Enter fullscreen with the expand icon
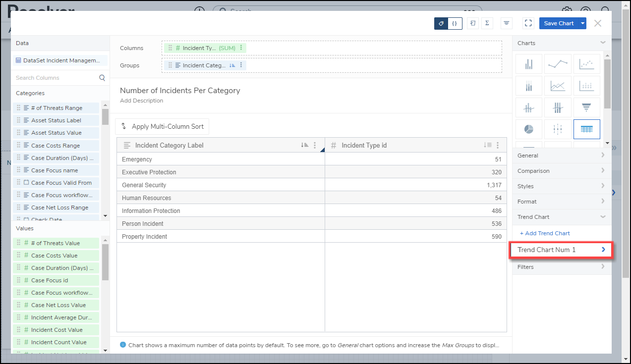 tap(528, 23)
